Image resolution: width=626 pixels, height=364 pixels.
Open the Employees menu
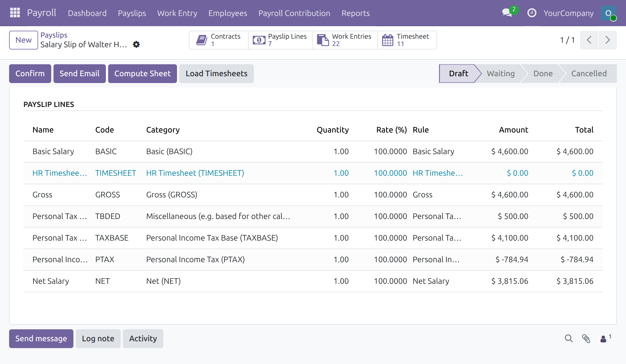pos(228,13)
